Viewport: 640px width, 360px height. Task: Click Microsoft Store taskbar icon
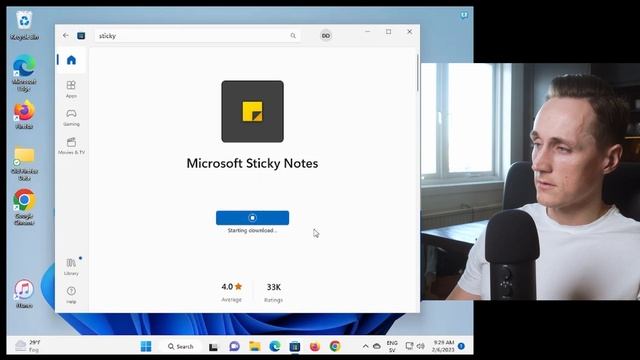[x=295, y=347]
